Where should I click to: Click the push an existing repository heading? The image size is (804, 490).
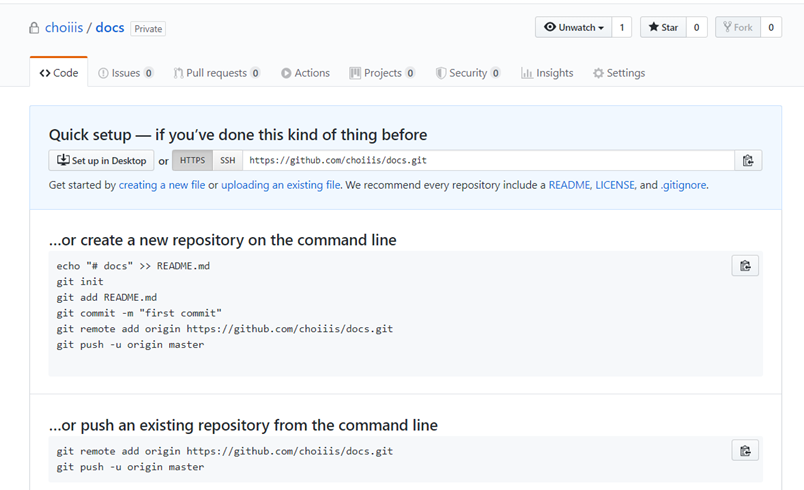point(243,425)
